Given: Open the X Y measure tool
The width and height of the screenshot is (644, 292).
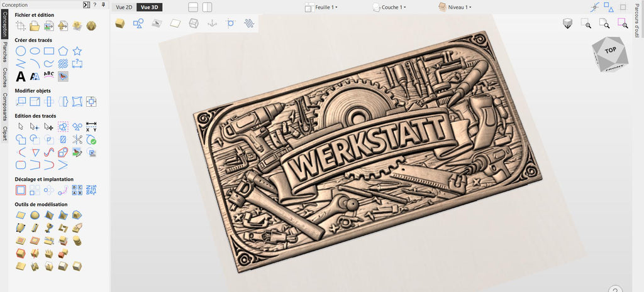Looking at the screenshot, I should pyautogui.click(x=91, y=127).
